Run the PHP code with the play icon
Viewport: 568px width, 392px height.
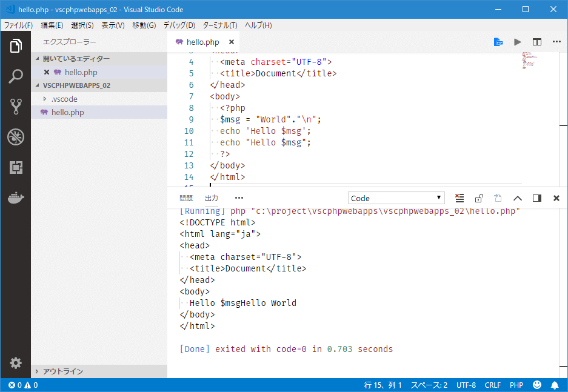click(x=517, y=42)
